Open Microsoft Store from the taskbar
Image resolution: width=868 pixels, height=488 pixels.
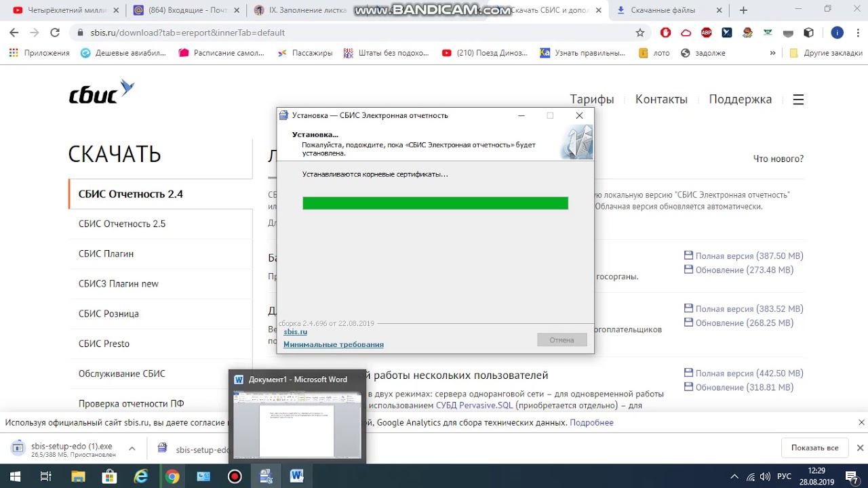click(109, 476)
